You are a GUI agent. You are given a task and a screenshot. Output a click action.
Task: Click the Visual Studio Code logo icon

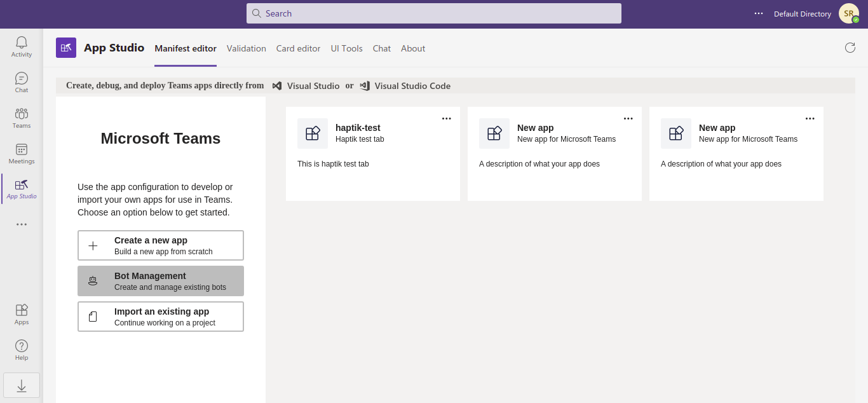click(365, 86)
